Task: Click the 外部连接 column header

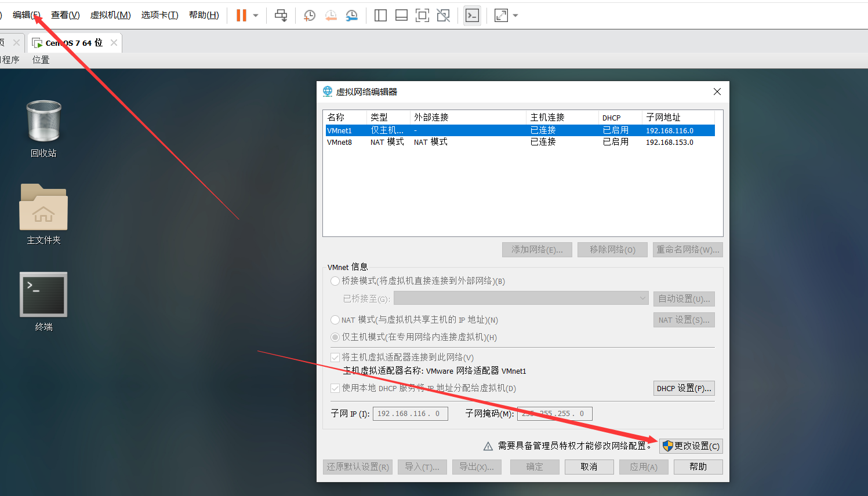Action: pos(468,117)
